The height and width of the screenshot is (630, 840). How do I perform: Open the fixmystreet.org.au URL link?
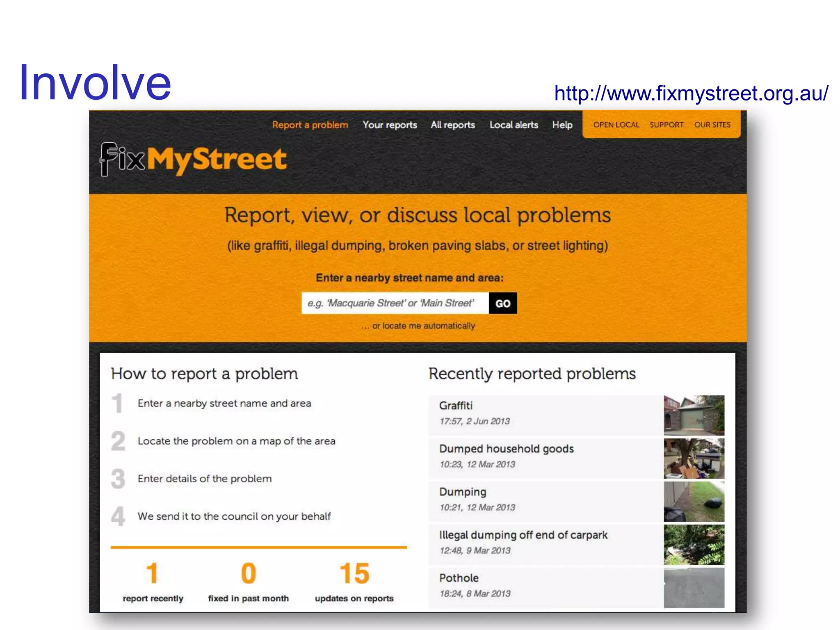tap(691, 93)
